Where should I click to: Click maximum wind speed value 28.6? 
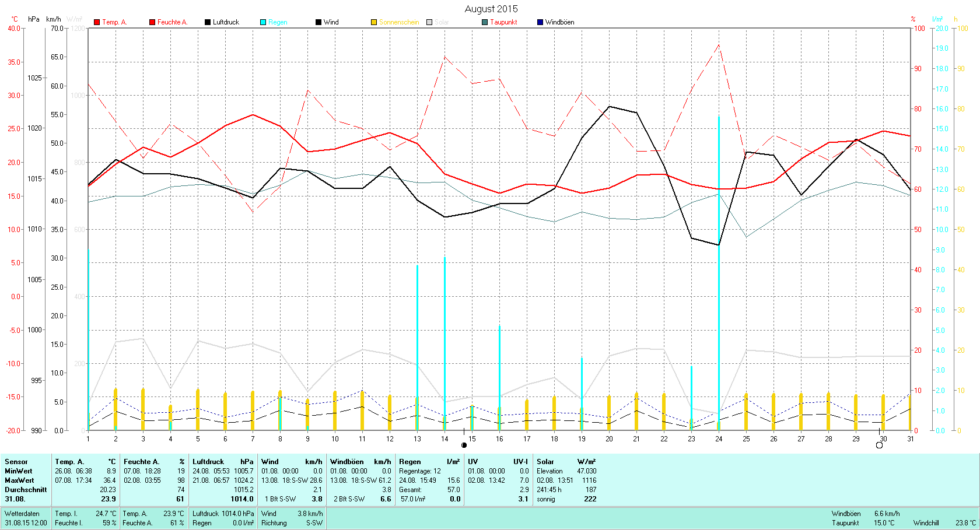tap(316, 480)
